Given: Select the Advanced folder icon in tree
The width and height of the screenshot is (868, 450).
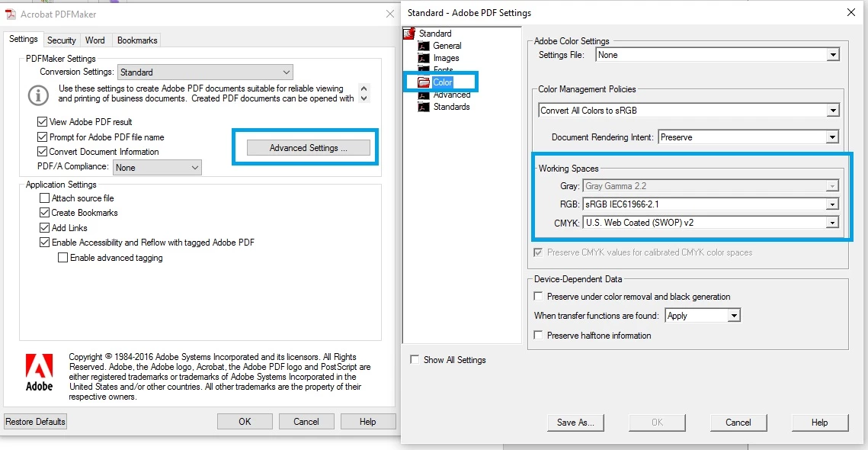Looking at the screenshot, I should click(x=424, y=95).
